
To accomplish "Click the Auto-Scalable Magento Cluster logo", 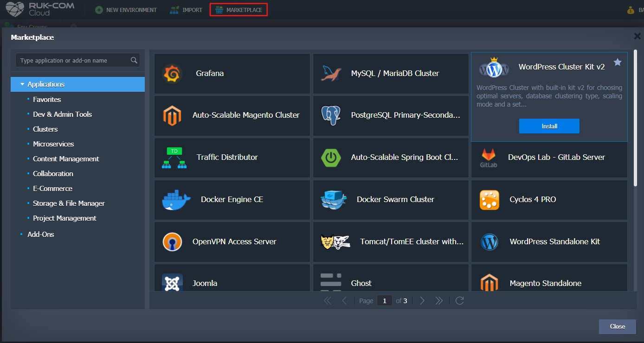I will 172,115.
